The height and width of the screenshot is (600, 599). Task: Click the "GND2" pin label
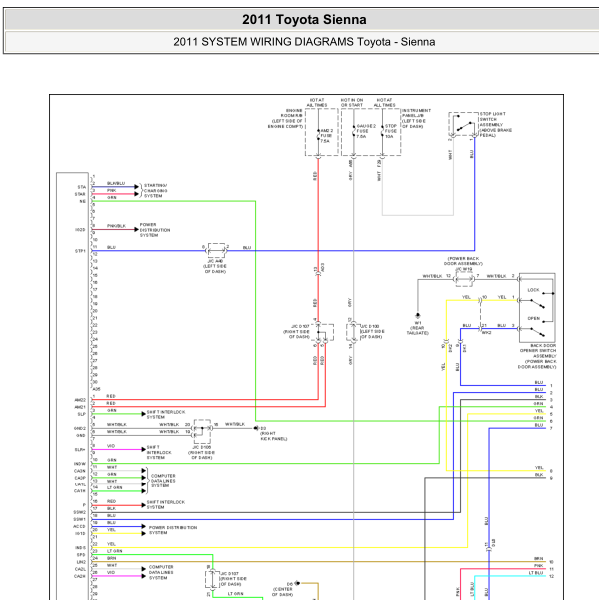click(80, 428)
